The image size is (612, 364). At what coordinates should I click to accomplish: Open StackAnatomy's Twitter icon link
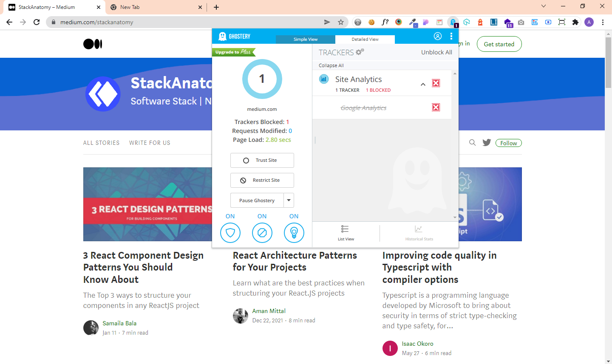487,143
